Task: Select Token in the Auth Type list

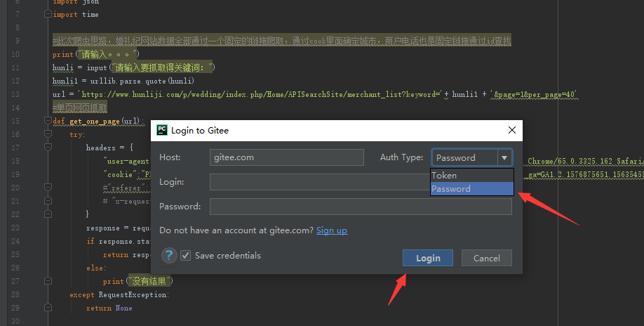Action: point(472,175)
